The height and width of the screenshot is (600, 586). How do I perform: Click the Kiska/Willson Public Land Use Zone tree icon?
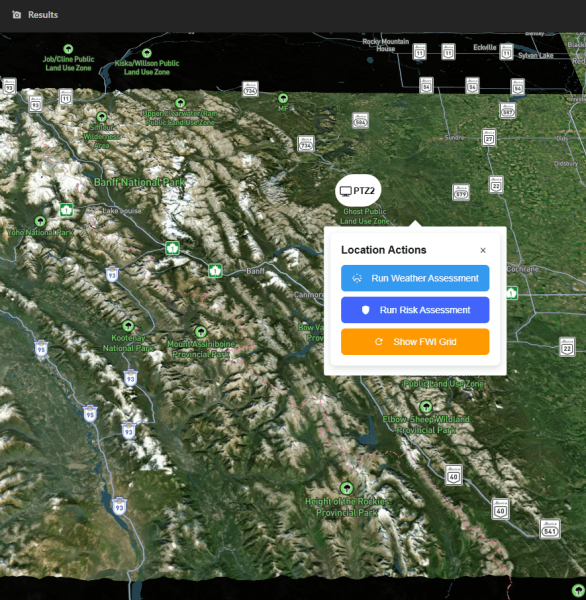[147, 53]
